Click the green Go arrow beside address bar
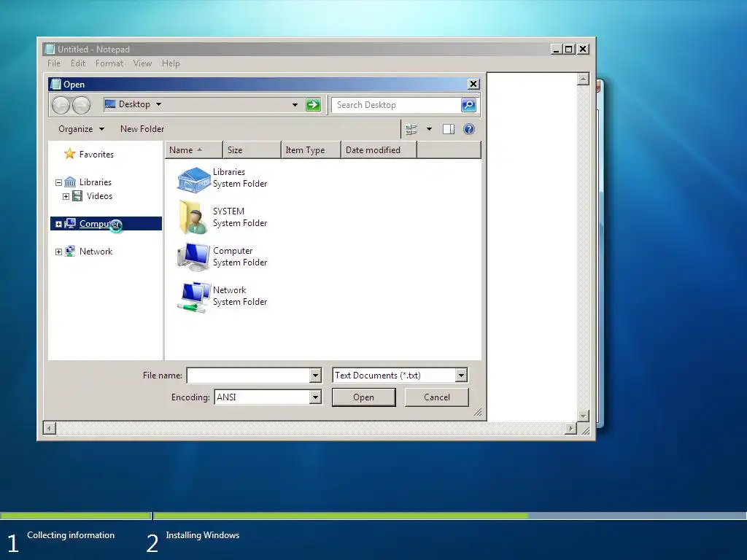Image resolution: width=747 pixels, height=560 pixels. (x=313, y=105)
